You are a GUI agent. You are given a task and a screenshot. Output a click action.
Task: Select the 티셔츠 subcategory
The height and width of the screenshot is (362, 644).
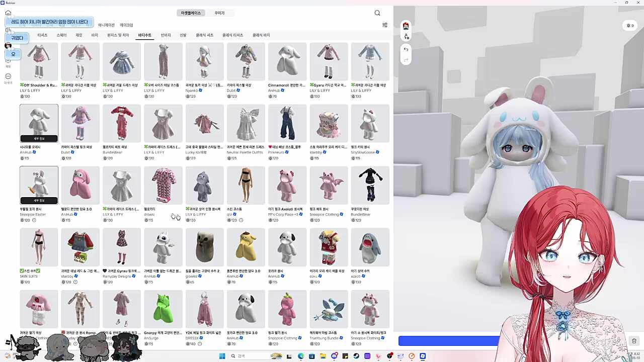pos(42,35)
